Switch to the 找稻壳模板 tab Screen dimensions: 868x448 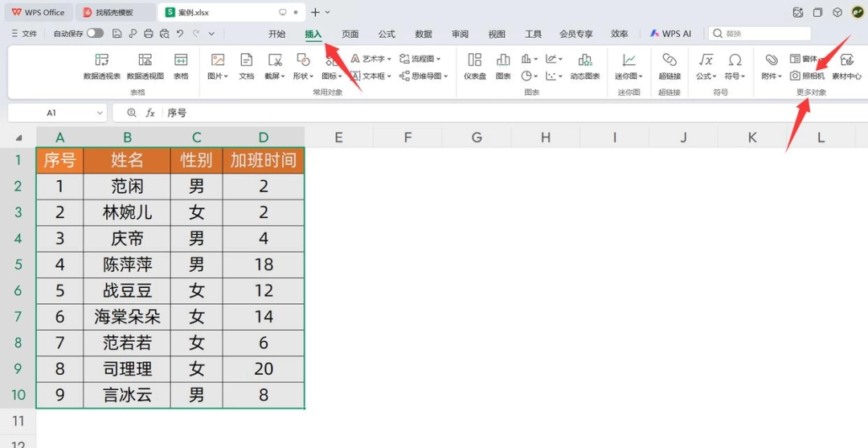[x=115, y=12]
